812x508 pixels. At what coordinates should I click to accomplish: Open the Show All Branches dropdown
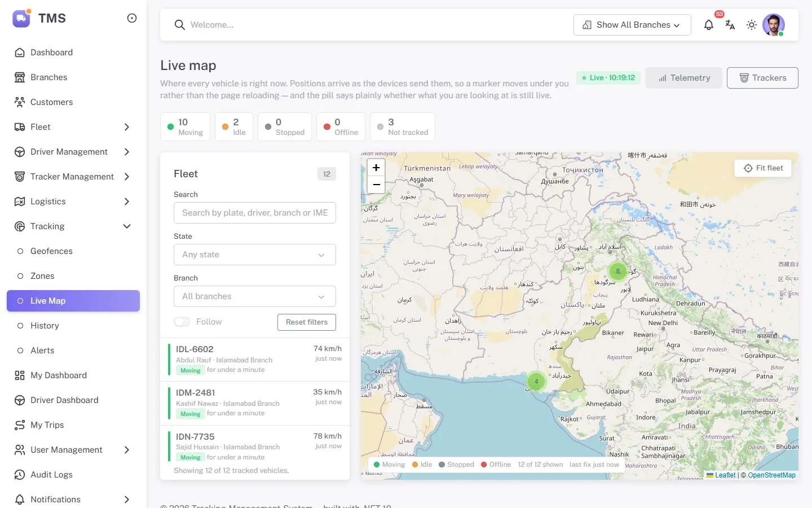pos(632,25)
